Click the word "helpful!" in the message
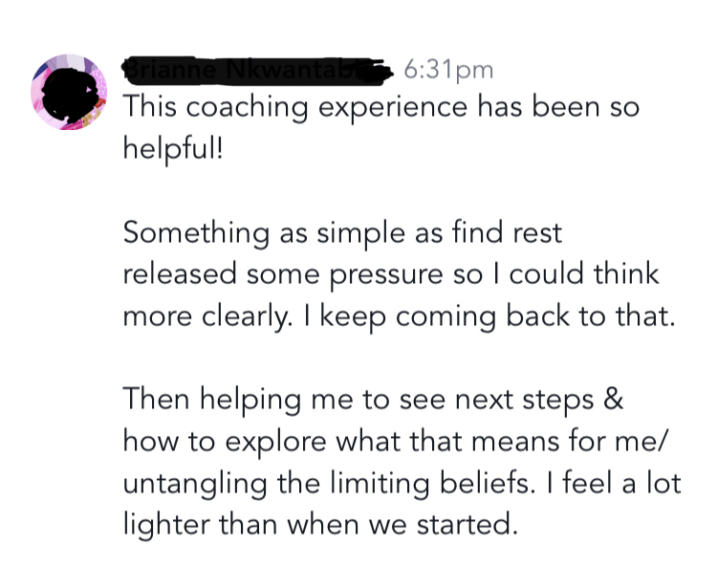 172,151
